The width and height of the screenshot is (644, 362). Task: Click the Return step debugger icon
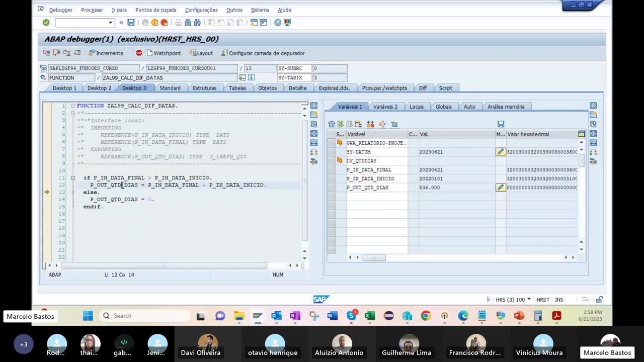[67, 53]
